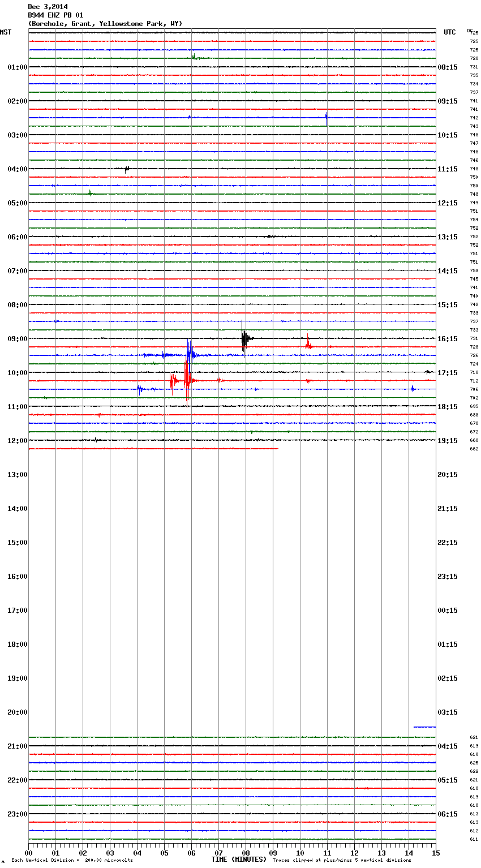Click the '00:15' UTC time label
The width and height of the screenshot is (481, 868).
pyautogui.click(x=448, y=611)
